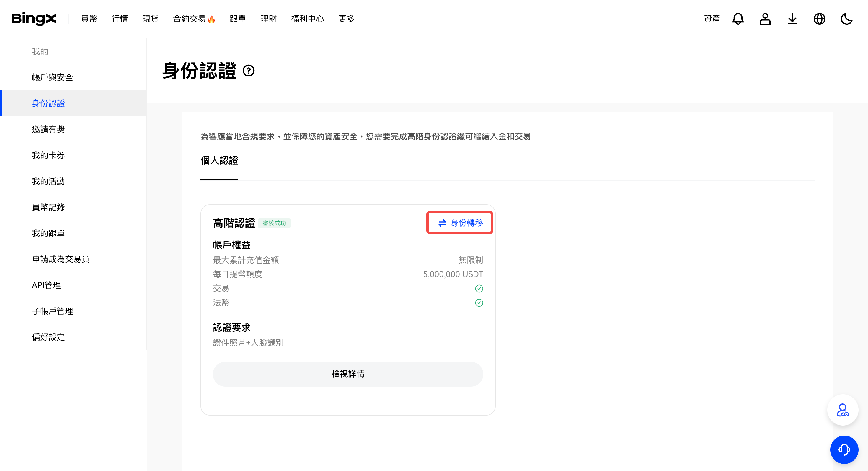
Task: Open the notifications bell icon
Action: point(738,19)
